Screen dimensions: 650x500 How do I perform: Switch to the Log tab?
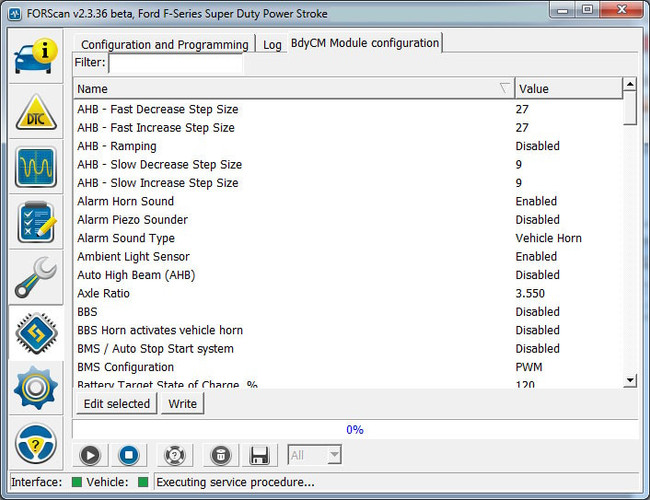(x=272, y=45)
